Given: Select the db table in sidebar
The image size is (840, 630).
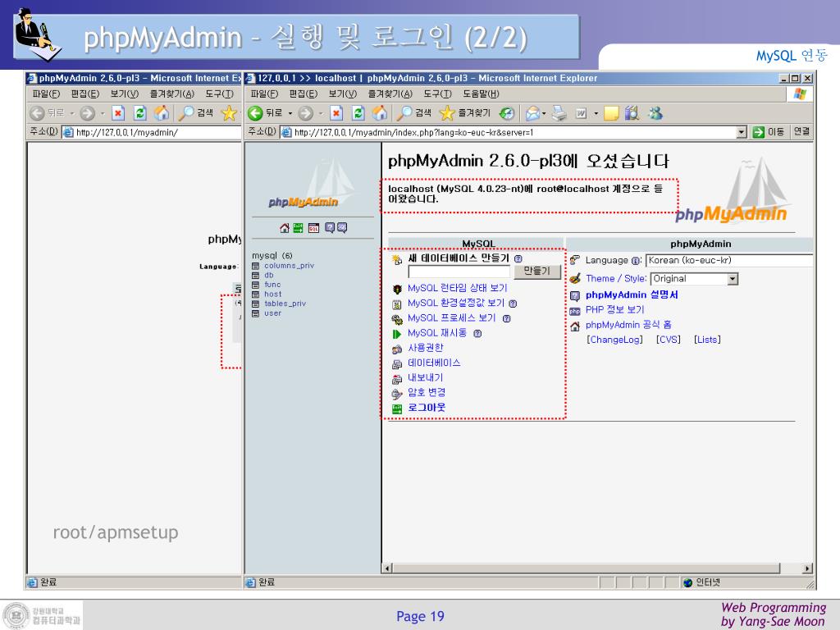Looking at the screenshot, I should click(x=269, y=275).
